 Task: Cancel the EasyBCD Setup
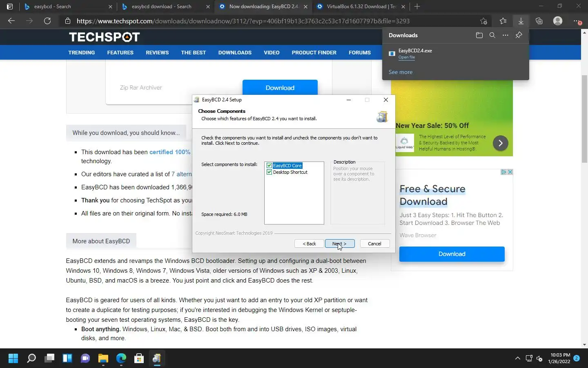[374, 244]
